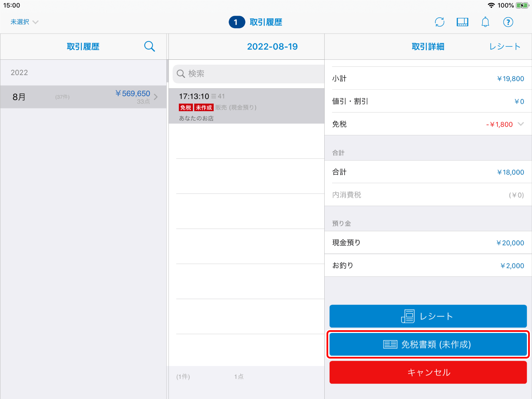The height and width of the screenshot is (399, 532).
Task: Open the cash drawer register icon
Action: coord(462,22)
